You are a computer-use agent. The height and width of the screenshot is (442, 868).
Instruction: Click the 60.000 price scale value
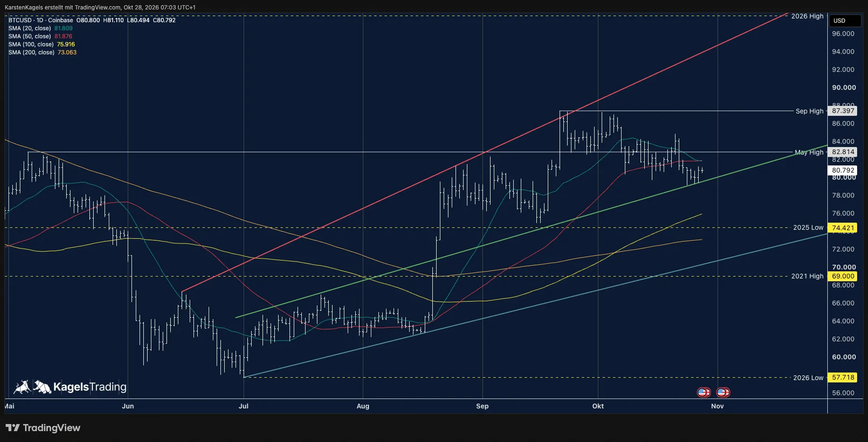[844, 357]
